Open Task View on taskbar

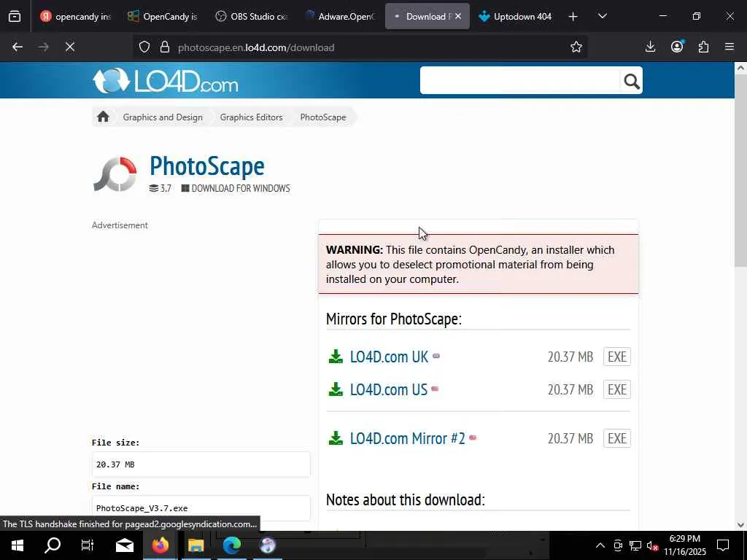88,545
